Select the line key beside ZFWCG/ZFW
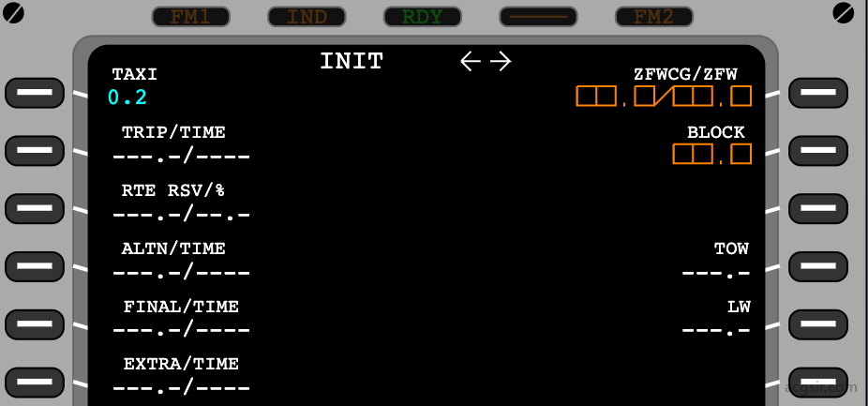 coord(818,93)
